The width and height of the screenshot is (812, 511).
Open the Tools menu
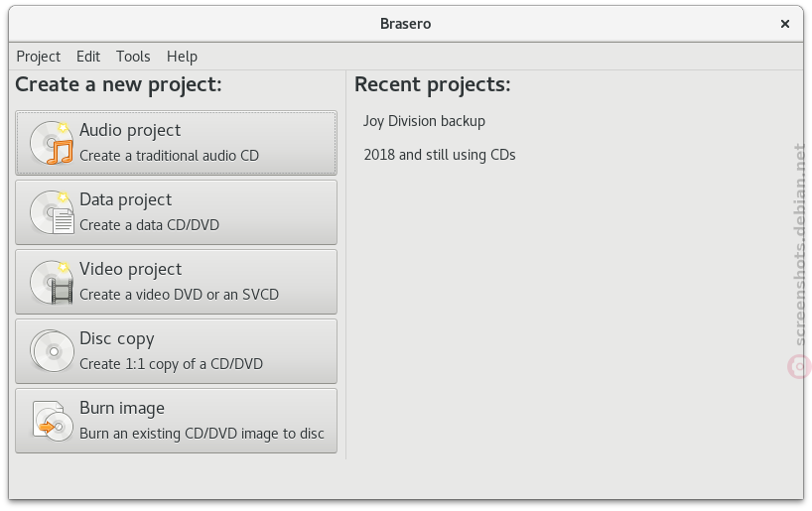pyautogui.click(x=133, y=56)
